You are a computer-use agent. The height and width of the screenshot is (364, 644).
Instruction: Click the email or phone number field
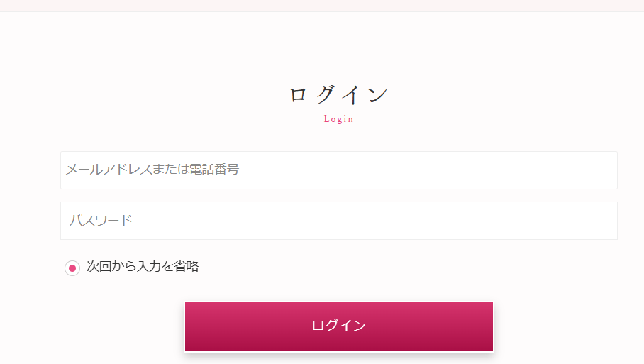338,170
